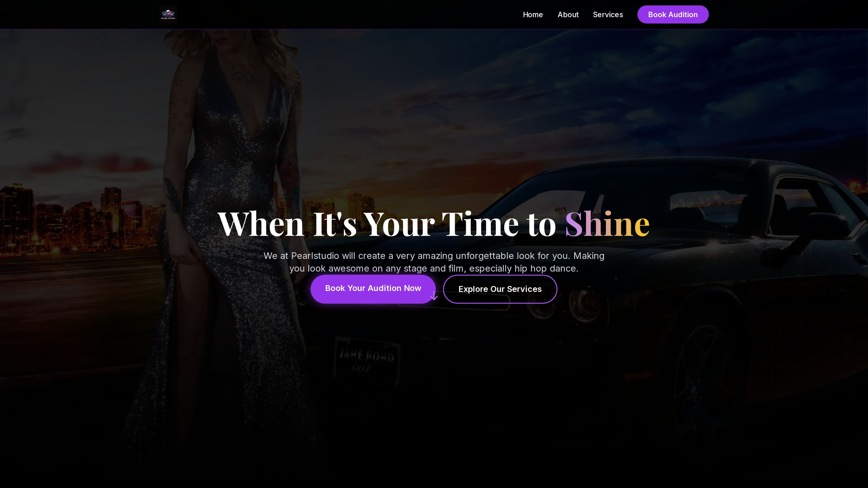
Task: Go to the Home page link
Action: point(533,14)
